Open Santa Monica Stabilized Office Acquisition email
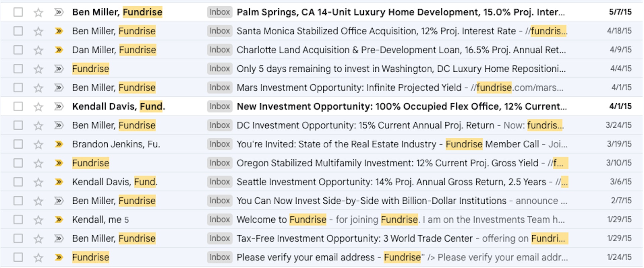644x268 pixels. click(376, 31)
